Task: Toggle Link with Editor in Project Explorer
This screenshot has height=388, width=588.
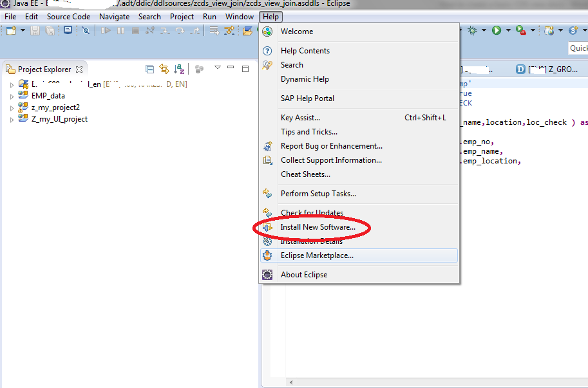Action: [x=164, y=69]
